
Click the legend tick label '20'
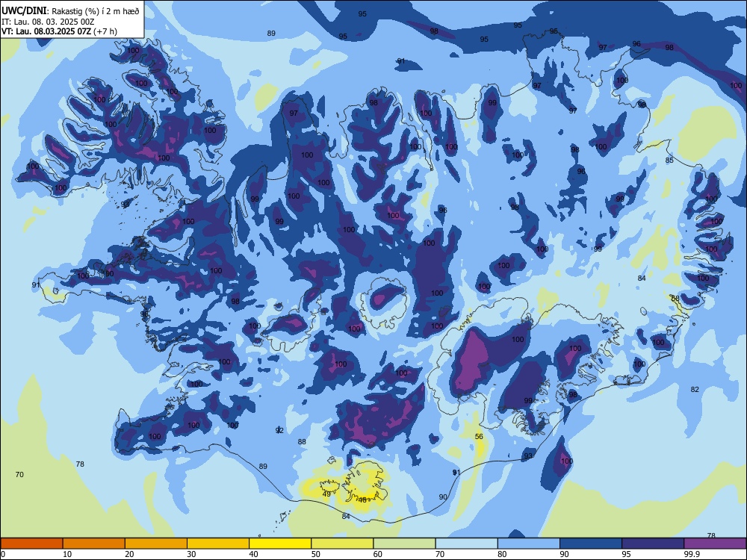tap(129, 554)
